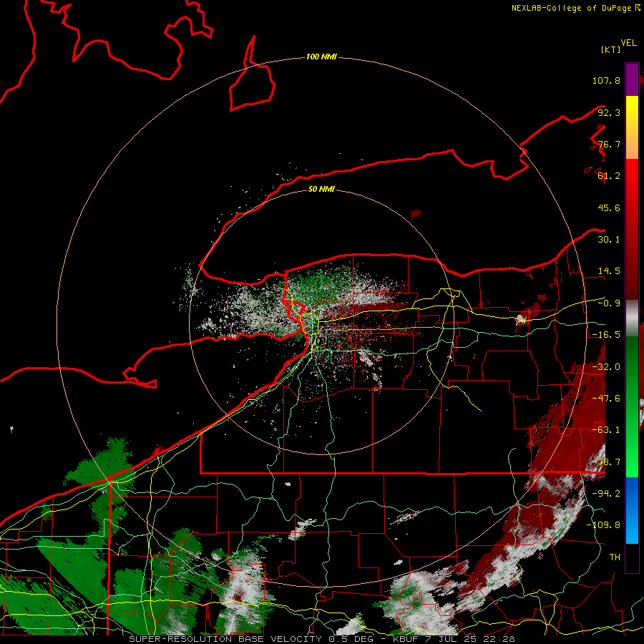Click the TH legend label
This screenshot has height=644, width=644.
[615, 557]
